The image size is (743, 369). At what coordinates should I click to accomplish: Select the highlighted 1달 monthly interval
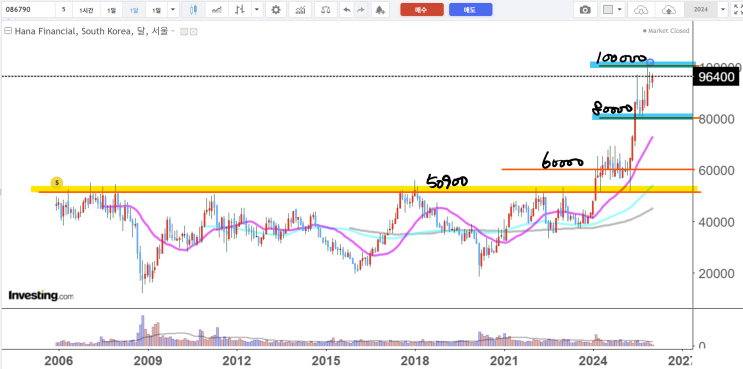134,10
